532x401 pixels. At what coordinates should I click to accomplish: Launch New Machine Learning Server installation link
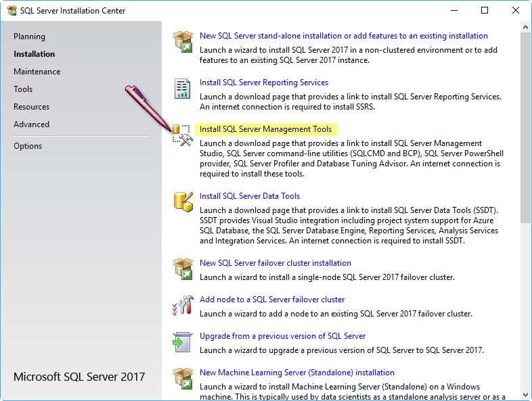pyautogui.click(x=297, y=373)
